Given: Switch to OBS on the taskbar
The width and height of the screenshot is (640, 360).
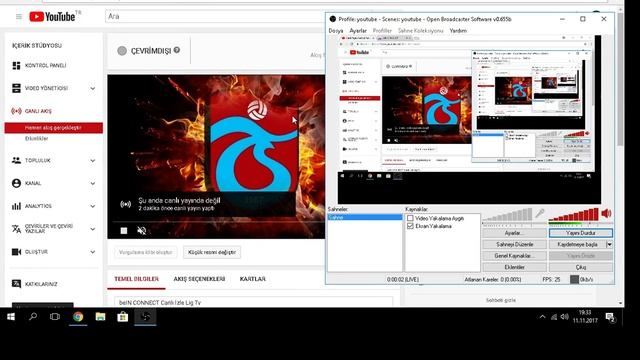Looking at the screenshot, I should [x=145, y=317].
